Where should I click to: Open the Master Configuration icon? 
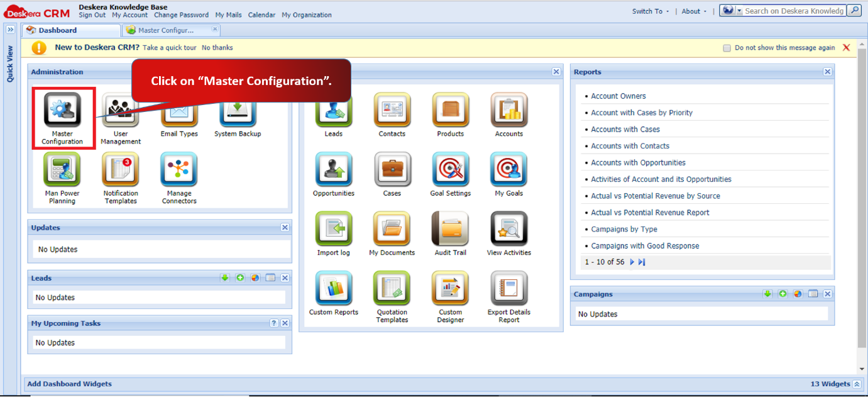(x=62, y=111)
